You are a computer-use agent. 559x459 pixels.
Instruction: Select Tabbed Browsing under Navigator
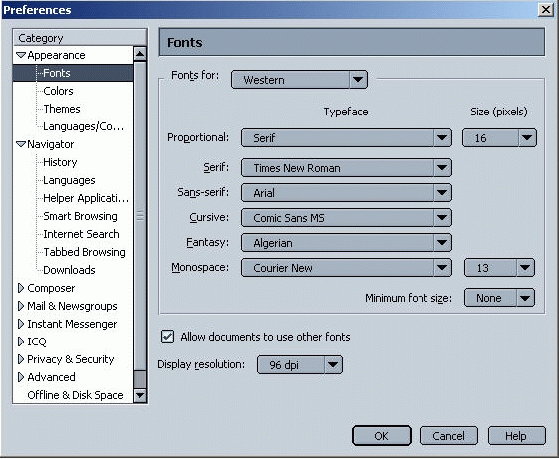[84, 252]
